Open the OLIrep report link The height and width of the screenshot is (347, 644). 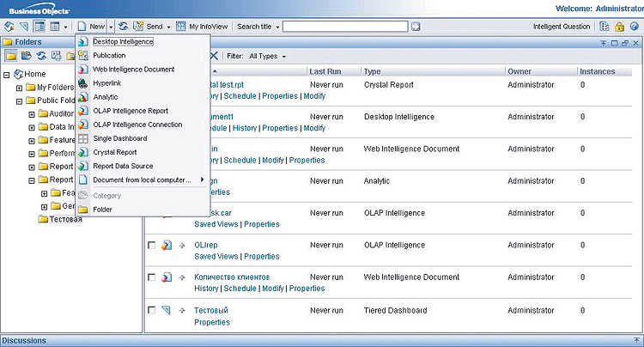[x=206, y=245]
